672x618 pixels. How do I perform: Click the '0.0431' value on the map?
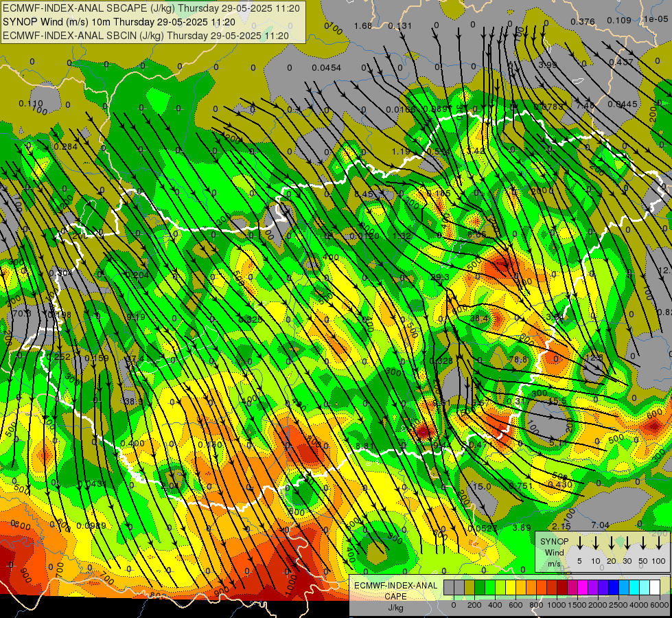pos(93,483)
